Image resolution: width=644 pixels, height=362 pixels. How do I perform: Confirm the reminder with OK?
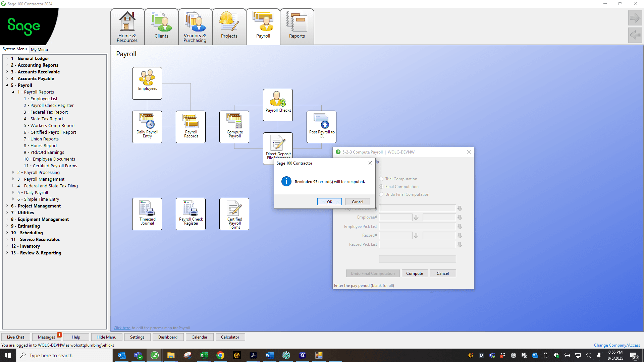329,202
